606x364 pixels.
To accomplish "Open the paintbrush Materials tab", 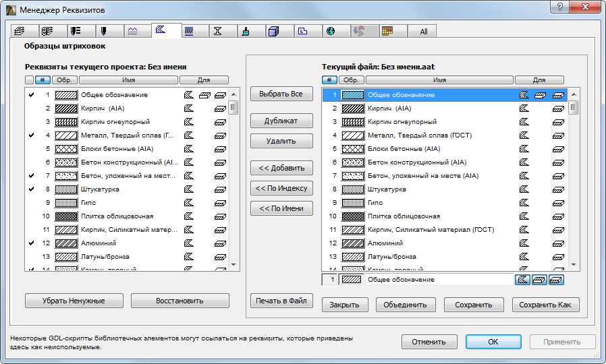I will point(252,31).
